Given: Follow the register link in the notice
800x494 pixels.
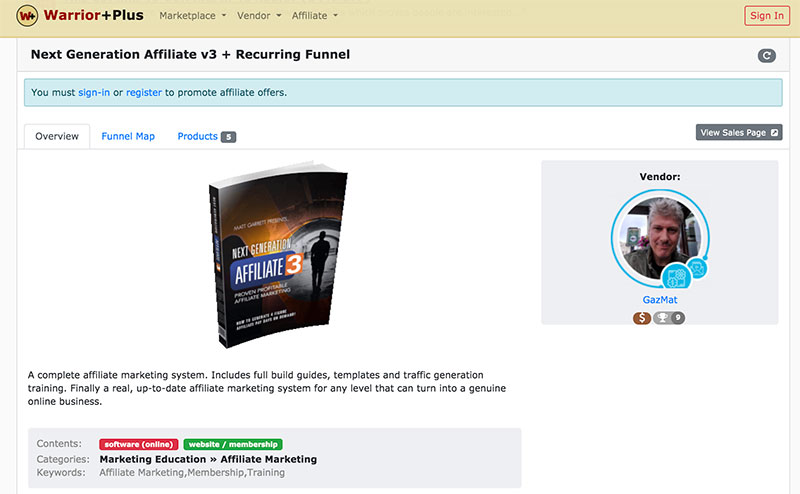Looking at the screenshot, I should (x=144, y=92).
